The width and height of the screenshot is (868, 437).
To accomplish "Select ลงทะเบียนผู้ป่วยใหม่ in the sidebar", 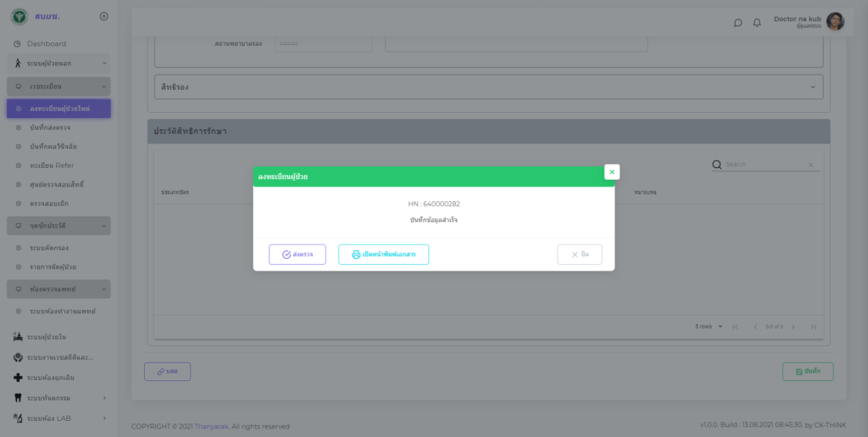I will tap(59, 109).
